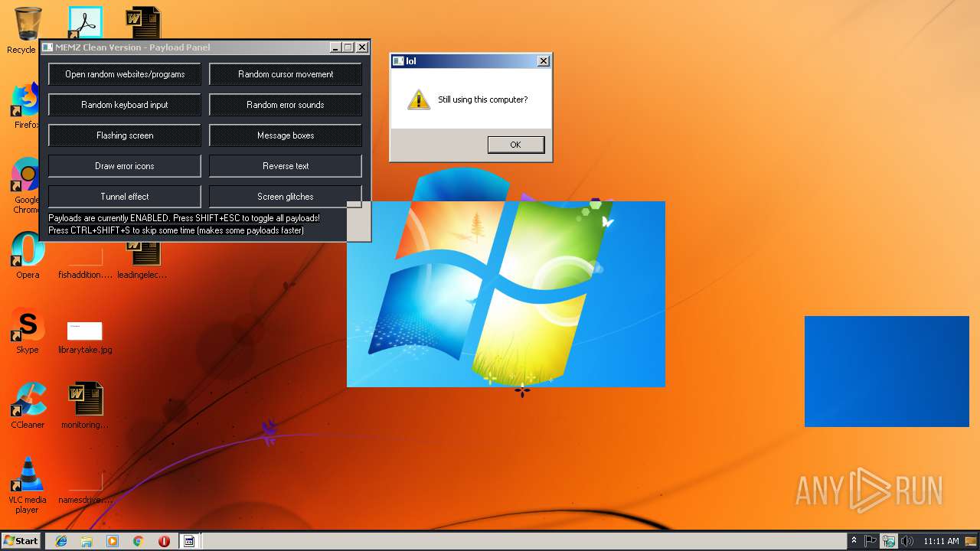The width and height of the screenshot is (980, 551).
Task: Show hidden tray icons
Action: click(854, 541)
